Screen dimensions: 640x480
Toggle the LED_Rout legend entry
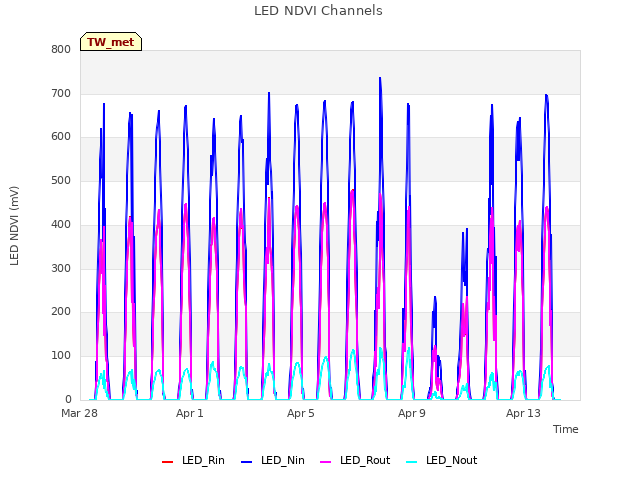(x=355, y=461)
